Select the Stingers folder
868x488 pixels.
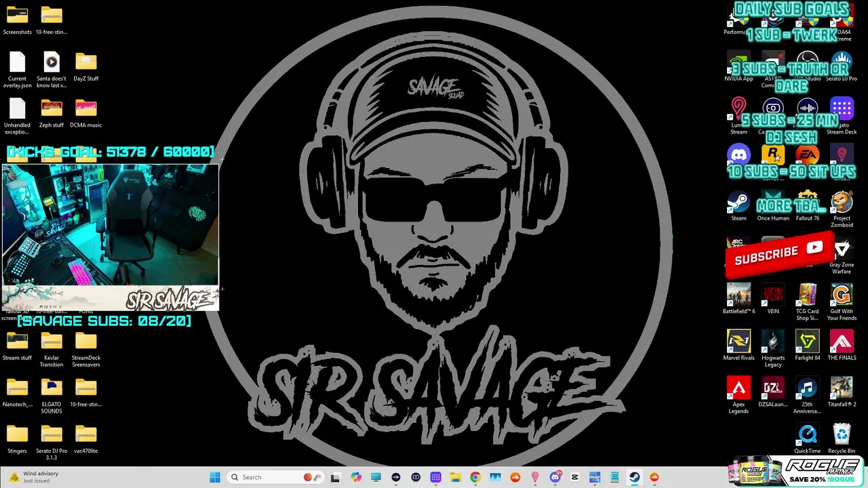pos(17,439)
